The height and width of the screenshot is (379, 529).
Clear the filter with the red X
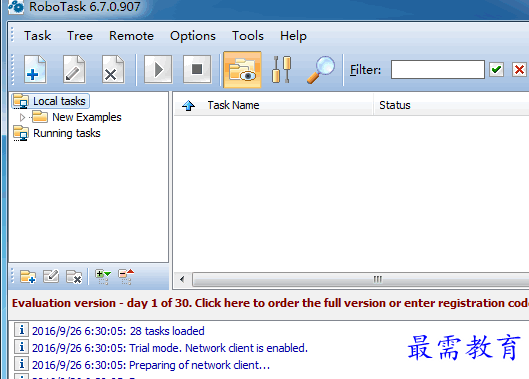(x=519, y=70)
